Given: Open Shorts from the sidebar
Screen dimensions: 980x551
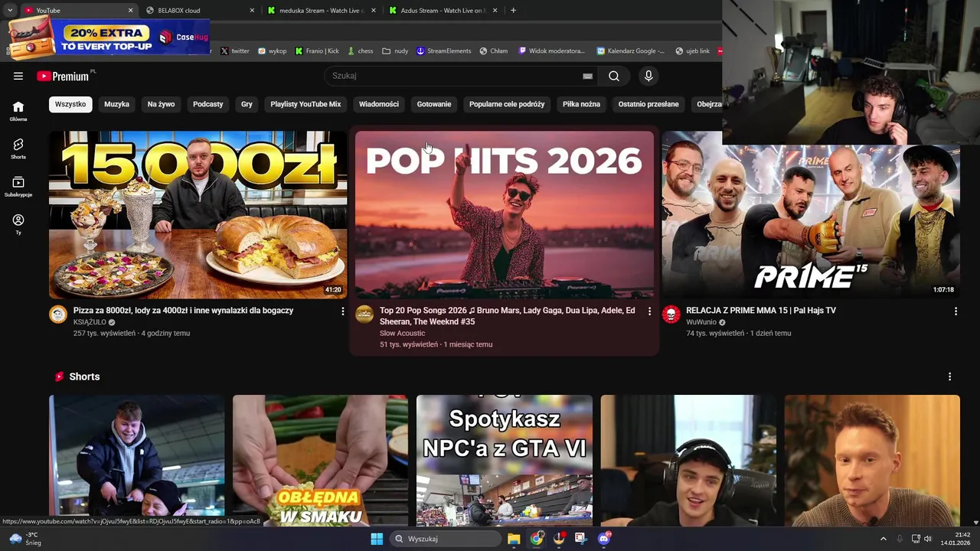Looking at the screenshot, I should pyautogui.click(x=18, y=148).
